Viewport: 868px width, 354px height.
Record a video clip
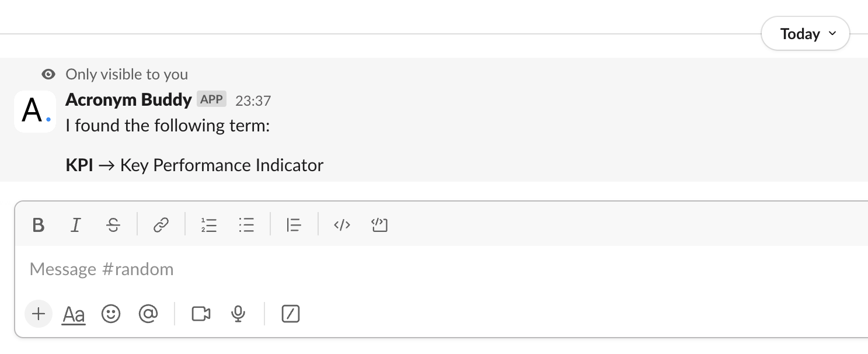coord(201,314)
